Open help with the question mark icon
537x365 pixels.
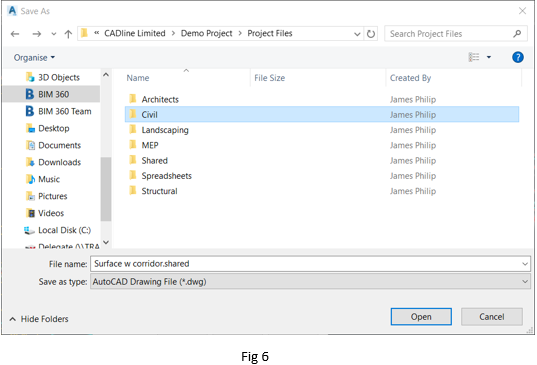click(x=518, y=57)
